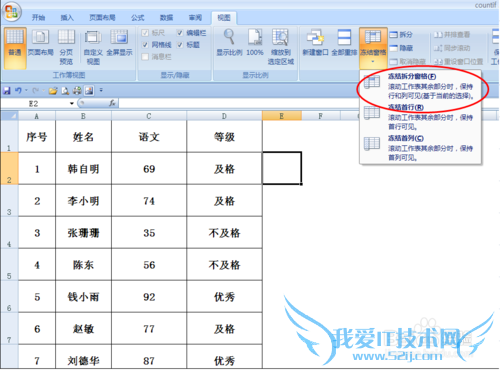The width and height of the screenshot is (500, 371).
Task: Select column D header
Action: [224, 116]
